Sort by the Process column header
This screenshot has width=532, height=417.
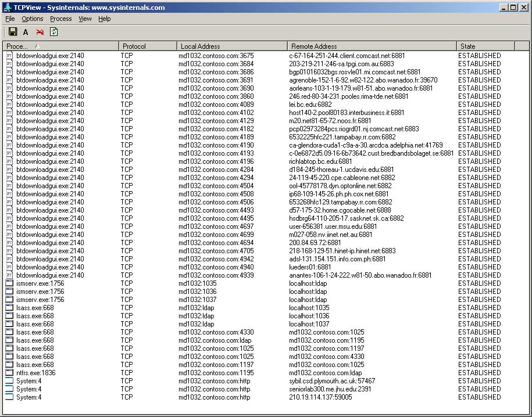point(60,46)
